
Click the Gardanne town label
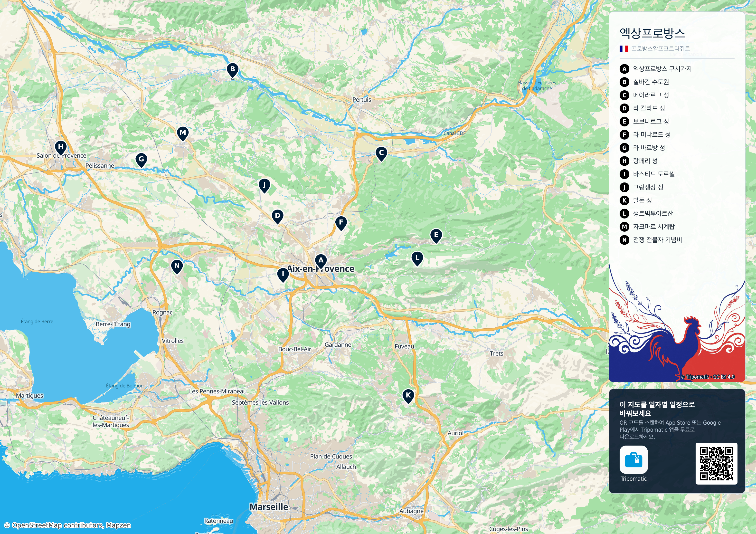pos(338,344)
